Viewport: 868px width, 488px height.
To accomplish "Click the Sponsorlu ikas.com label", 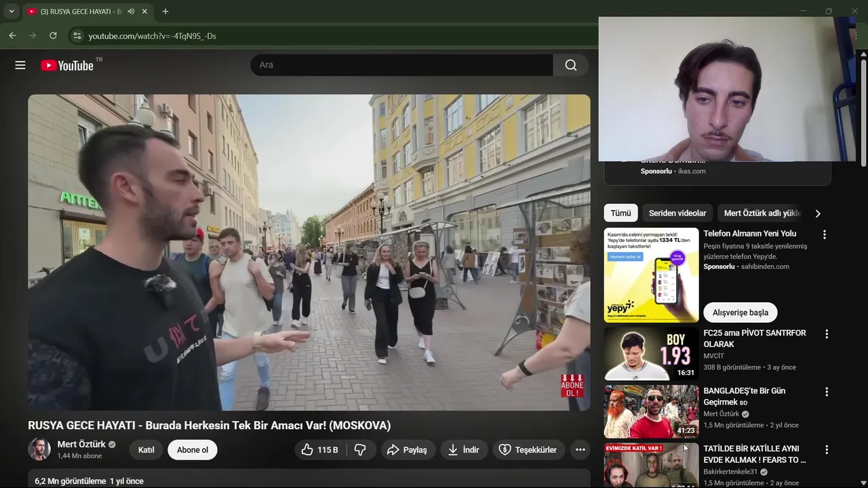I will [673, 171].
